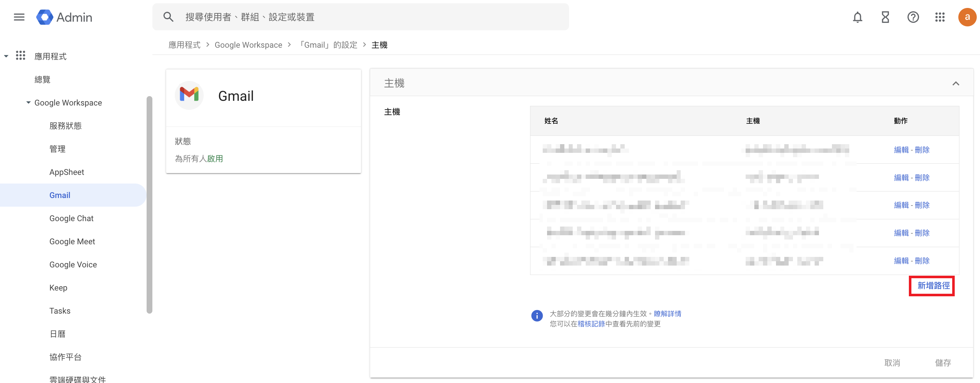980x383 pixels.
Task: Focus the search users, groups, settings field
Action: click(361, 17)
